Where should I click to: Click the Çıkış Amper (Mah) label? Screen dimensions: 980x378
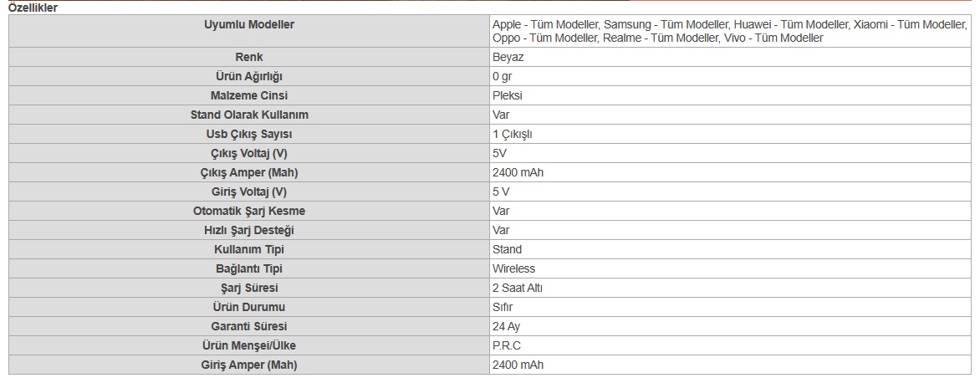[x=249, y=172]
